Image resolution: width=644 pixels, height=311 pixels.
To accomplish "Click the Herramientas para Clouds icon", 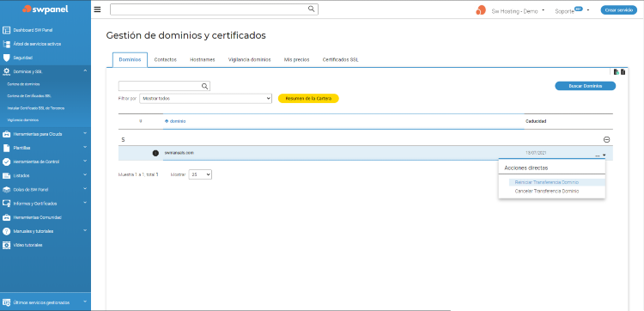I will [6, 134].
